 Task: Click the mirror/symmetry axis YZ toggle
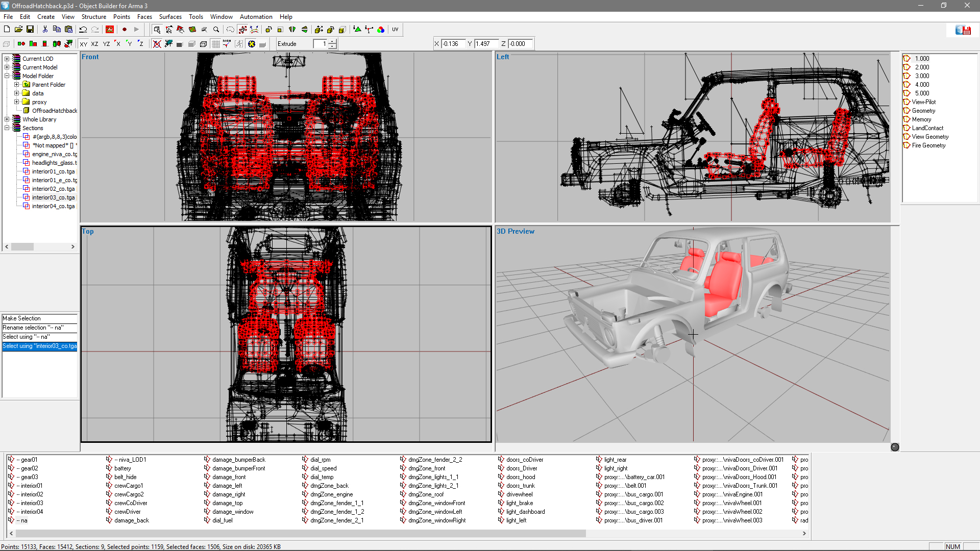105,44
